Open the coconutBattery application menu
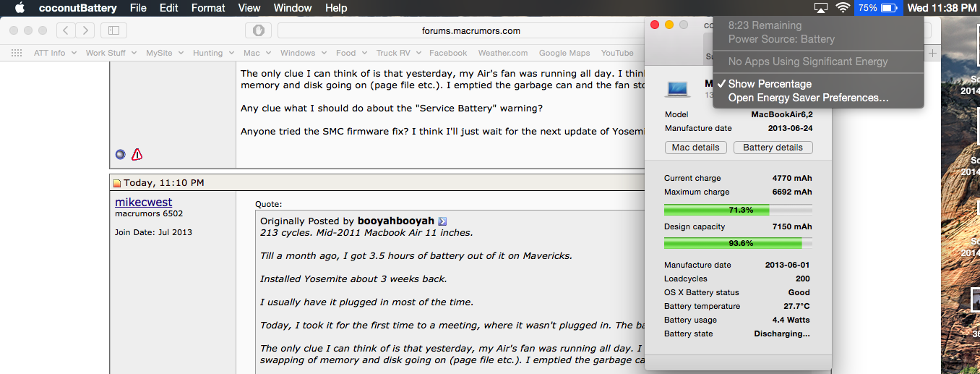The height and width of the screenshot is (374, 980). coord(79,8)
